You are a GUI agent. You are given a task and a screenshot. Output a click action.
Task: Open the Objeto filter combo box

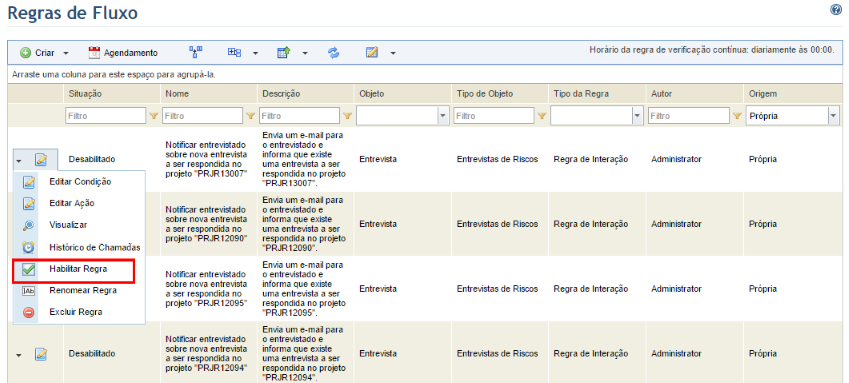click(x=403, y=115)
